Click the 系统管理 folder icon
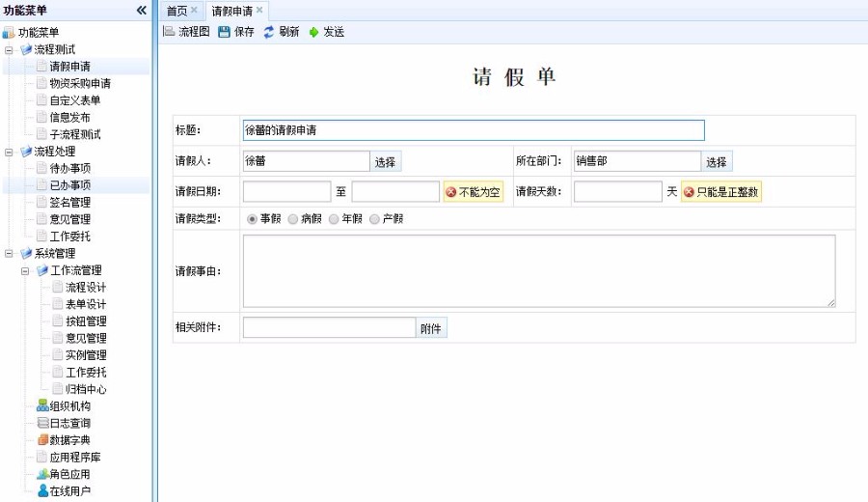This screenshot has height=502, width=868. click(26, 253)
